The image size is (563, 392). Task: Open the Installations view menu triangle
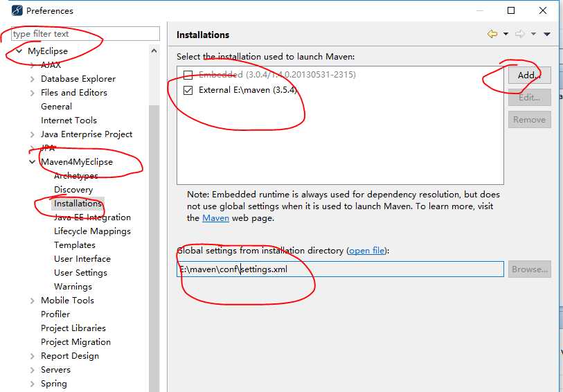547,34
